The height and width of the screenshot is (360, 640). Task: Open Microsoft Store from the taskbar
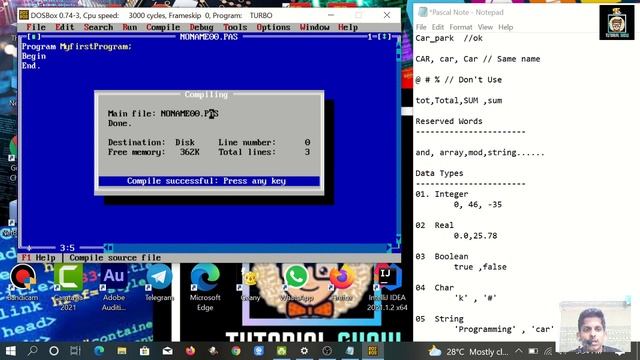click(x=144, y=351)
